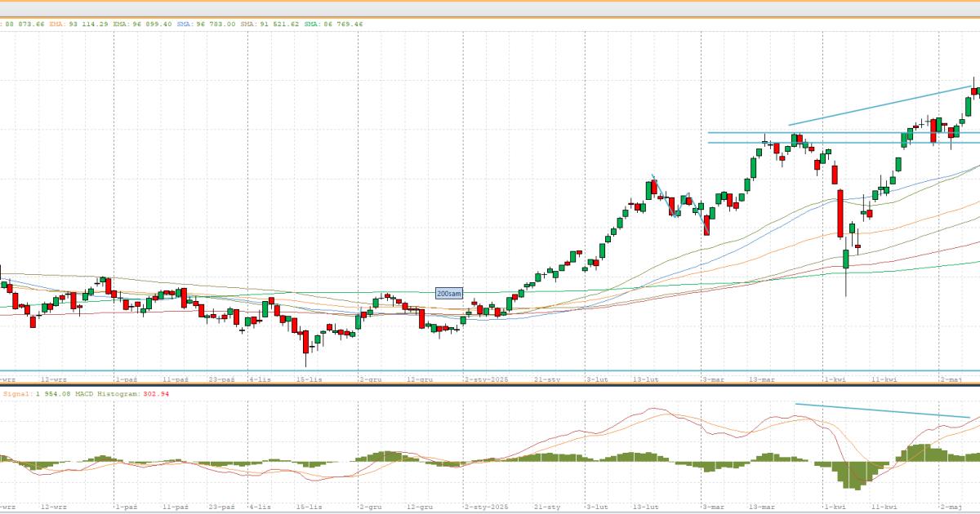Click the large red candle in early April

(840, 212)
